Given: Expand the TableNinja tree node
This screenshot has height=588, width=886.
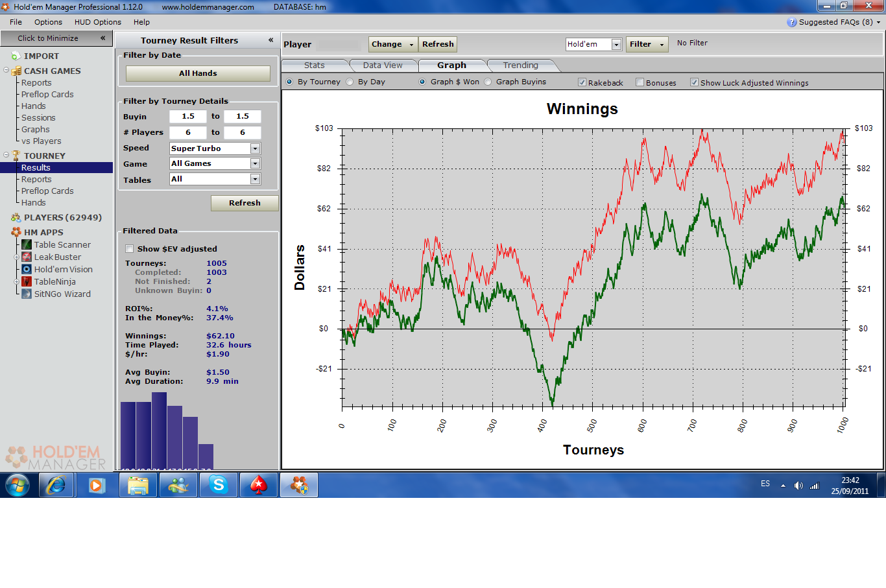Looking at the screenshot, I should (x=16, y=281).
